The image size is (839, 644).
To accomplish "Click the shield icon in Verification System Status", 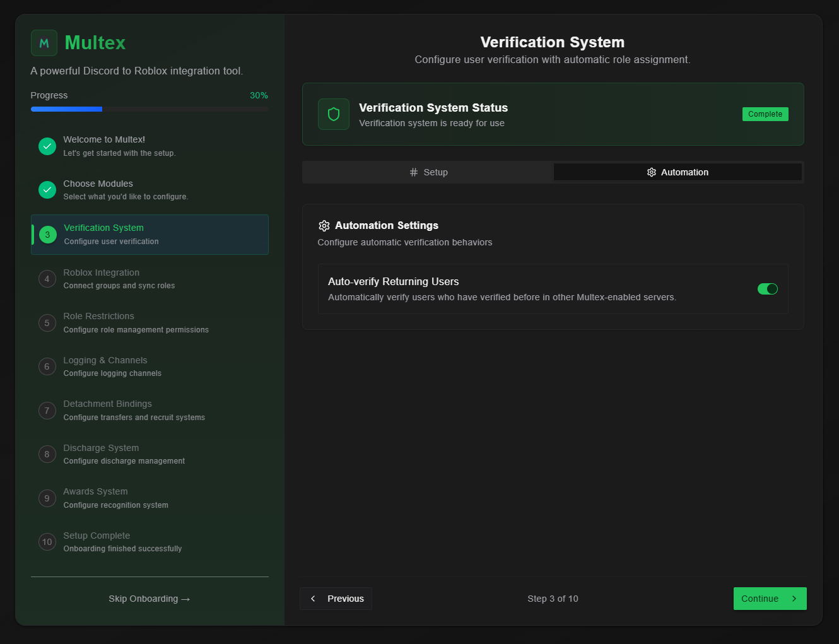I will click(x=334, y=114).
